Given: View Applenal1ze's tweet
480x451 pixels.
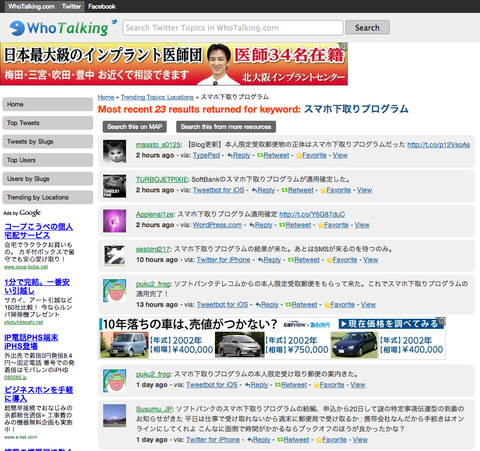Looking at the screenshot, I should pos(362,225).
